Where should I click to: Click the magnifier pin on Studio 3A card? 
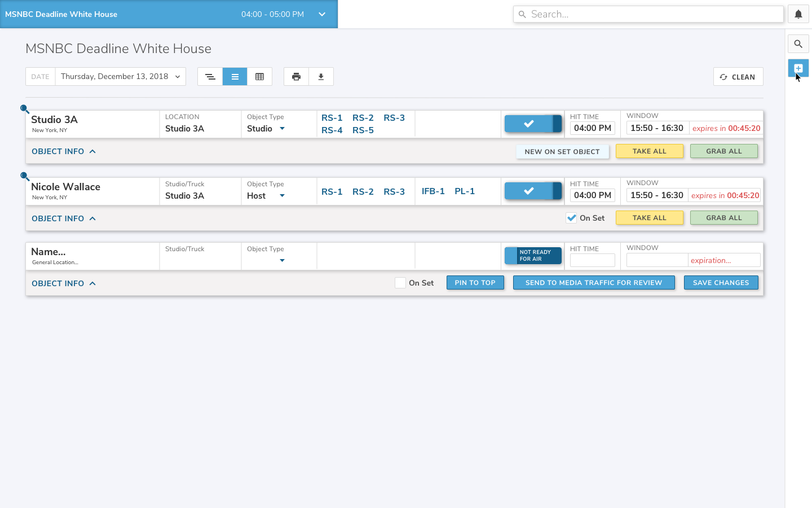(25, 109)
